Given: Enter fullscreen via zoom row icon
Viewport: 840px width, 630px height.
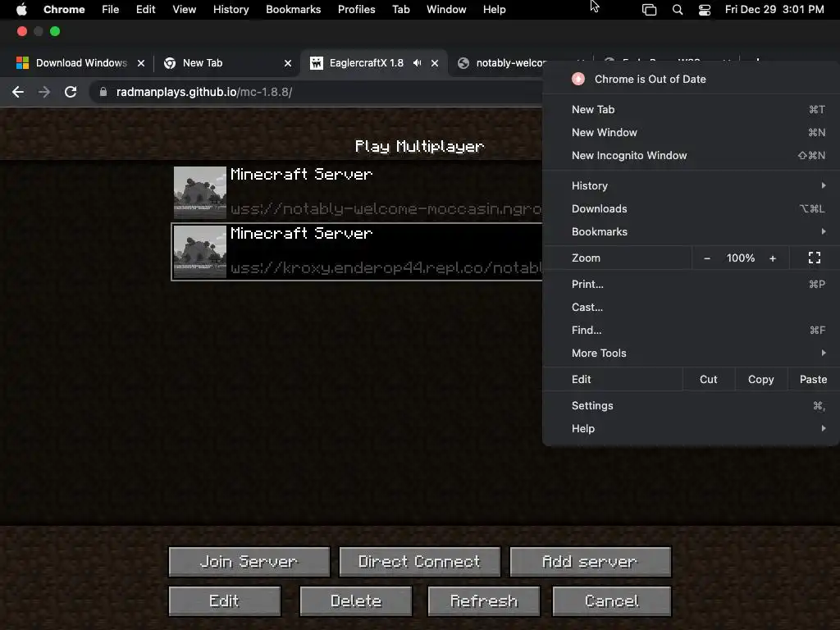Looking at the screenshot, I should [815, 258].
